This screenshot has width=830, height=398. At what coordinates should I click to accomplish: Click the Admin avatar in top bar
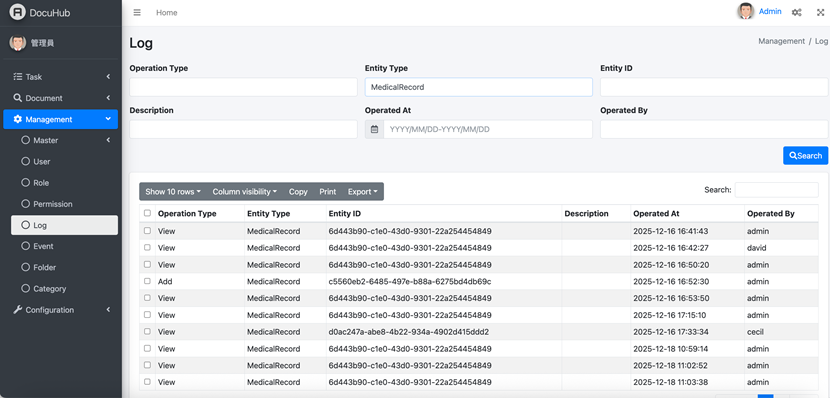pyautogui.click(x=746, y=11)
